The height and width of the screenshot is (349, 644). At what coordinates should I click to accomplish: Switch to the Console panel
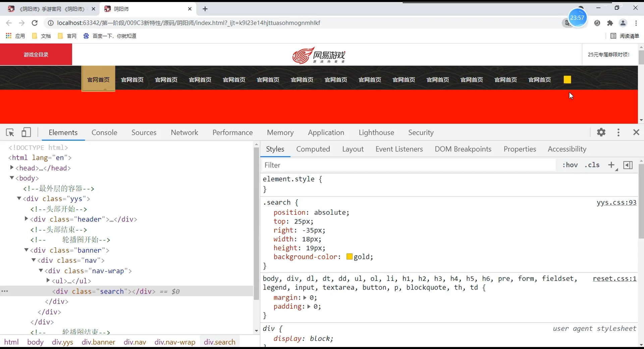coord(104,133)
